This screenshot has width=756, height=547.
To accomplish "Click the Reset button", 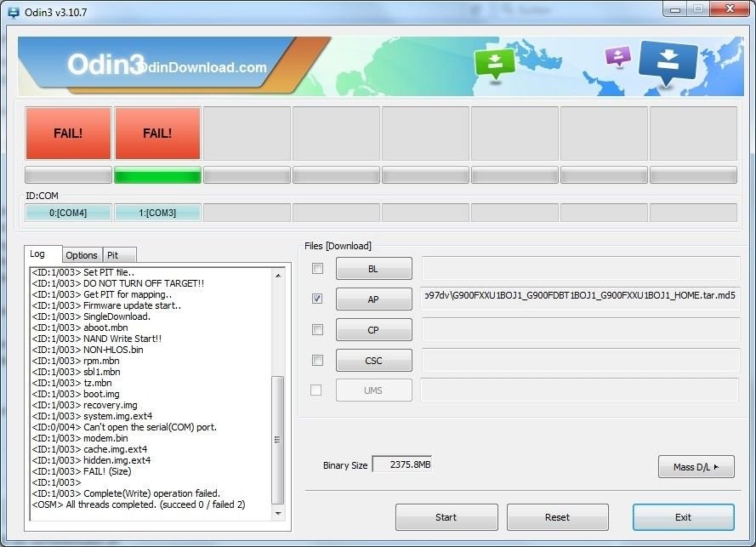I will coord(557,517).
